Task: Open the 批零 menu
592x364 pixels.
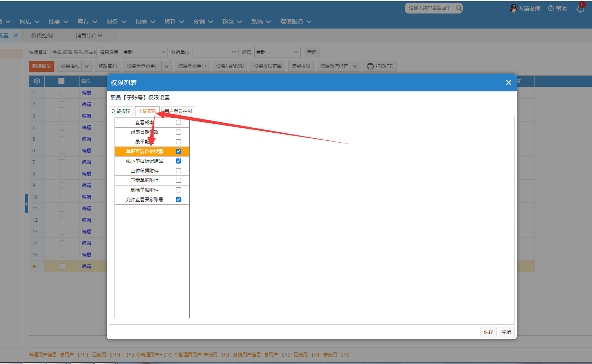Action: click(58, 22)
